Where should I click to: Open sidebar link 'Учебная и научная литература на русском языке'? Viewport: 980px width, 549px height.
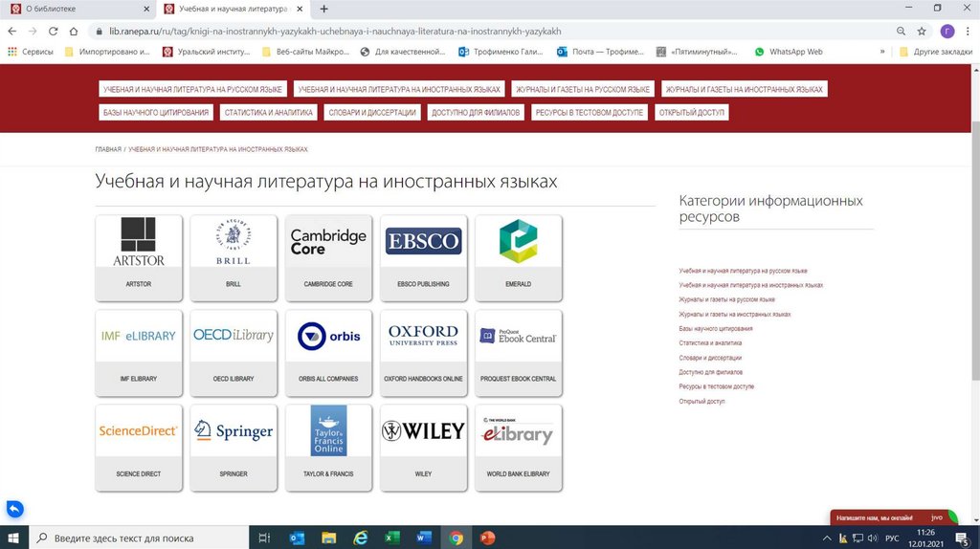click(x=743, y=271)
